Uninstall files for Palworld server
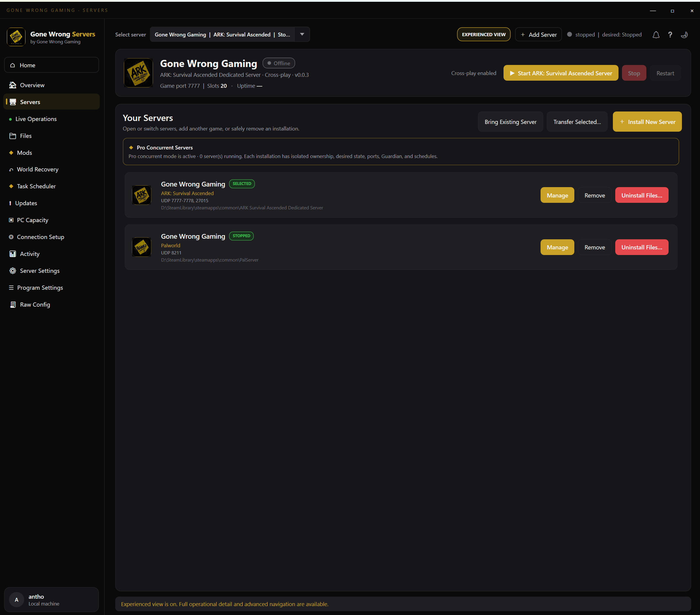Viewport: 700px width, 615px height. [641, 247]
